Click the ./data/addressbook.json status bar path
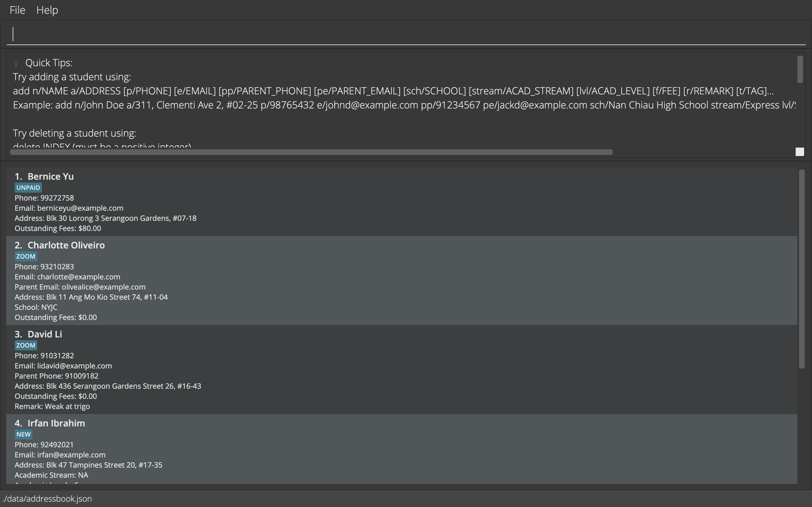 click(47, 499)
